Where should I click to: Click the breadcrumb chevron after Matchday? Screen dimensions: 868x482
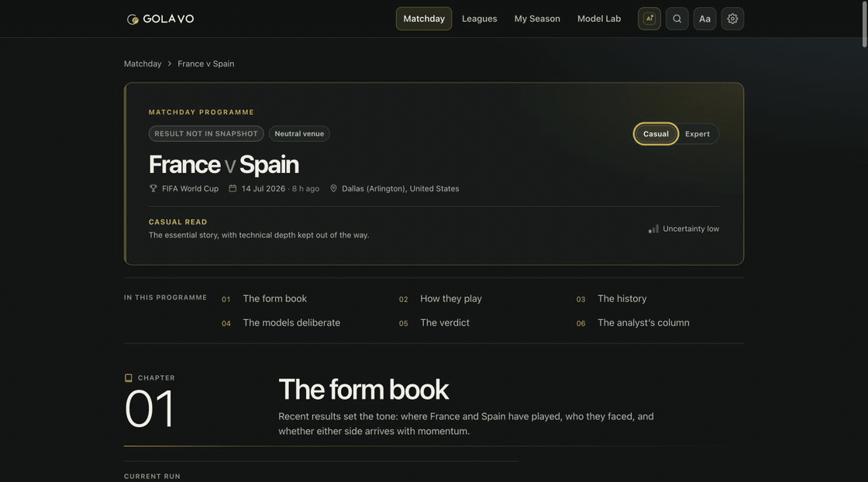[170, 64]
